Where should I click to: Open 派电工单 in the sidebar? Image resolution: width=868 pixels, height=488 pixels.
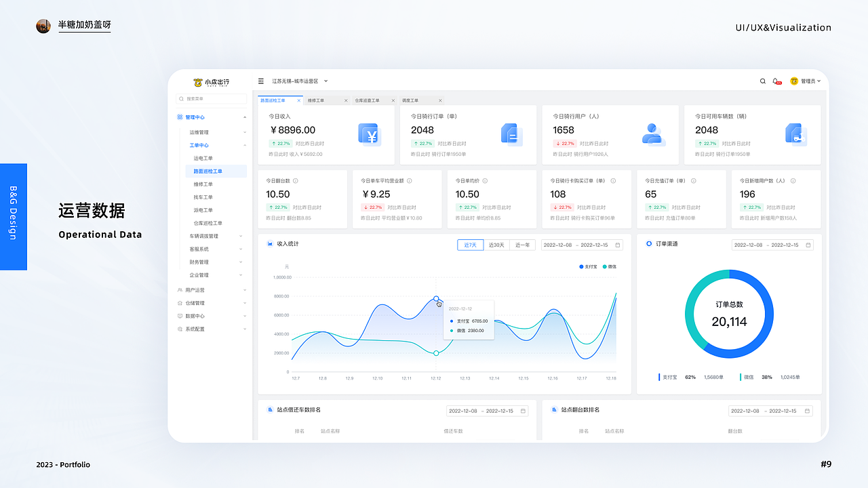[203, 210]
